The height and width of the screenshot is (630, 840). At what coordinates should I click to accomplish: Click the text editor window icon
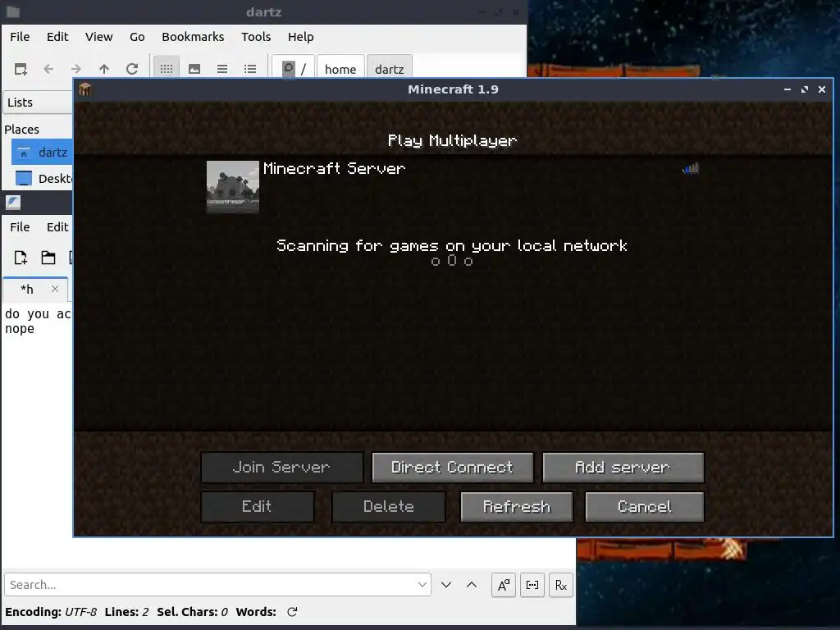tap(13, 203)
